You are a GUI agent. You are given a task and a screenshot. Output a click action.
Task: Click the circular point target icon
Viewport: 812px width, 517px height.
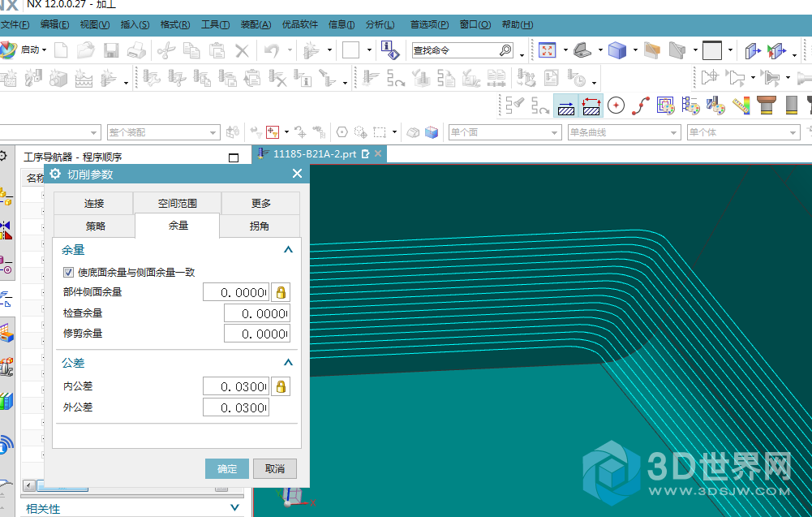click(x=616, y=106)
